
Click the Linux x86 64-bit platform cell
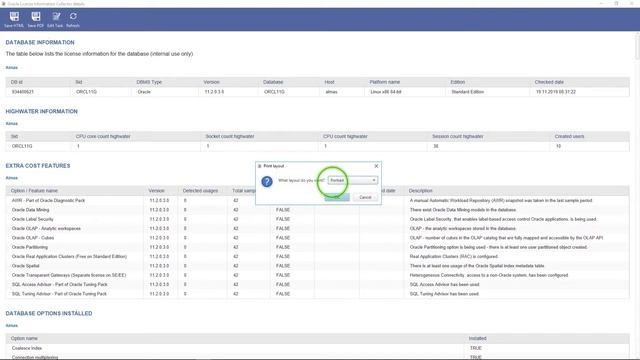(x=386, y=92)
